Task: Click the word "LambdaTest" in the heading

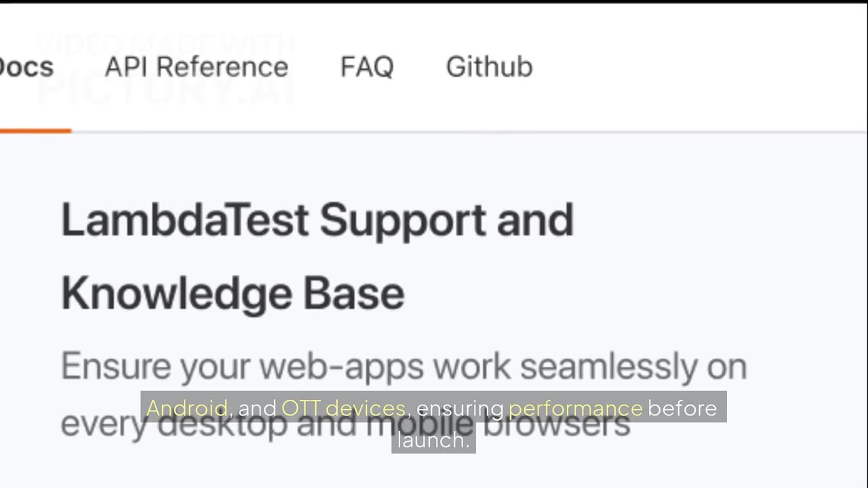Action: click(x=184, y=221)
